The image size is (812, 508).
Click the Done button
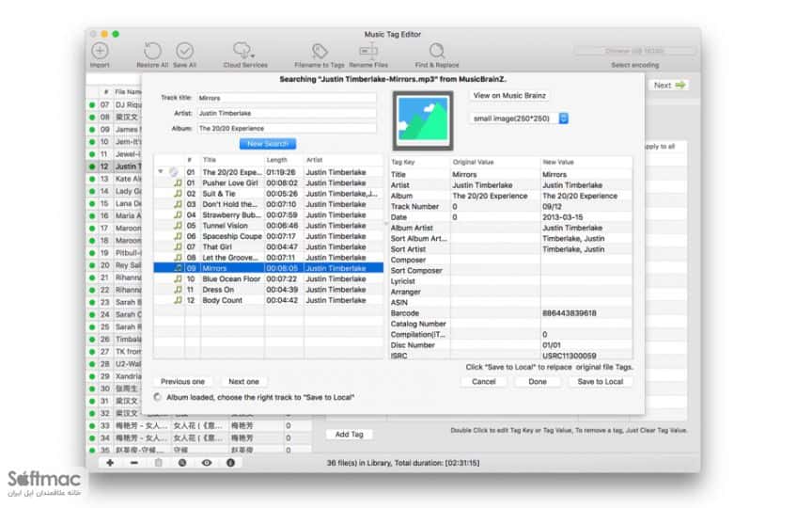click(538, 382)
